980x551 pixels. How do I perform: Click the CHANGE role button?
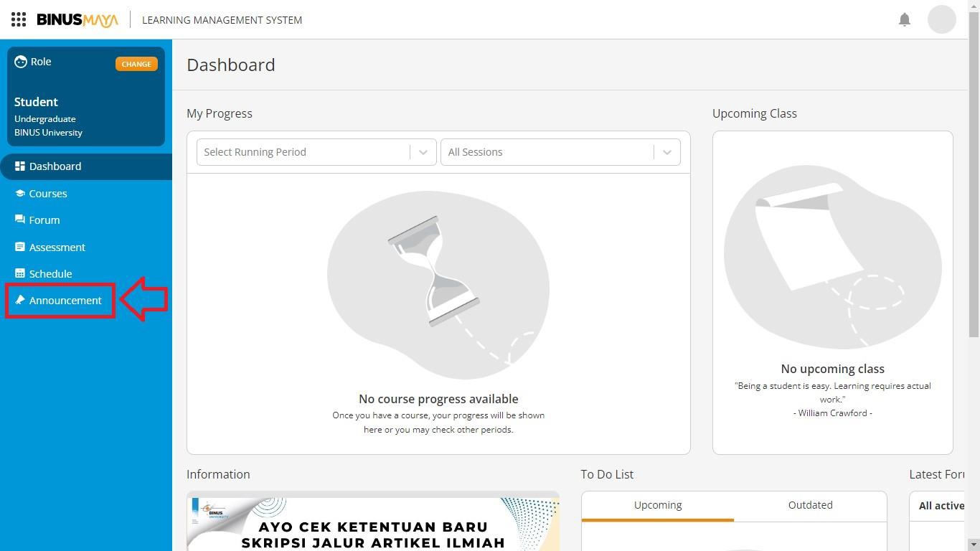[x=136, y=64]
